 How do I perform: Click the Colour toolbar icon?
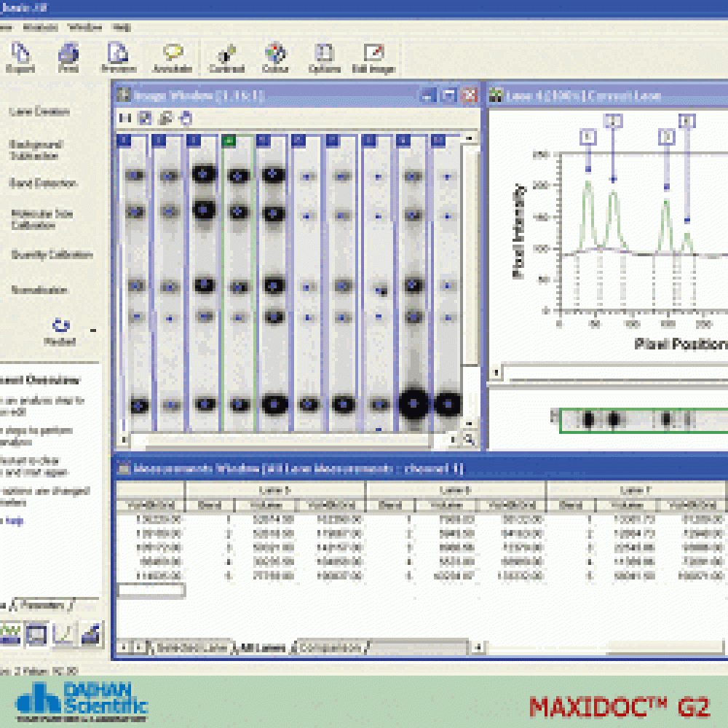point(275,57)
